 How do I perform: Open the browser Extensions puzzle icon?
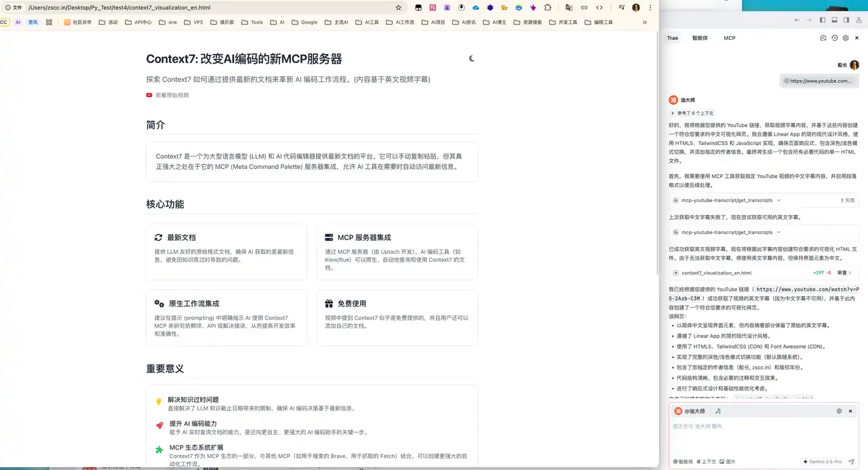click(548, 7)
